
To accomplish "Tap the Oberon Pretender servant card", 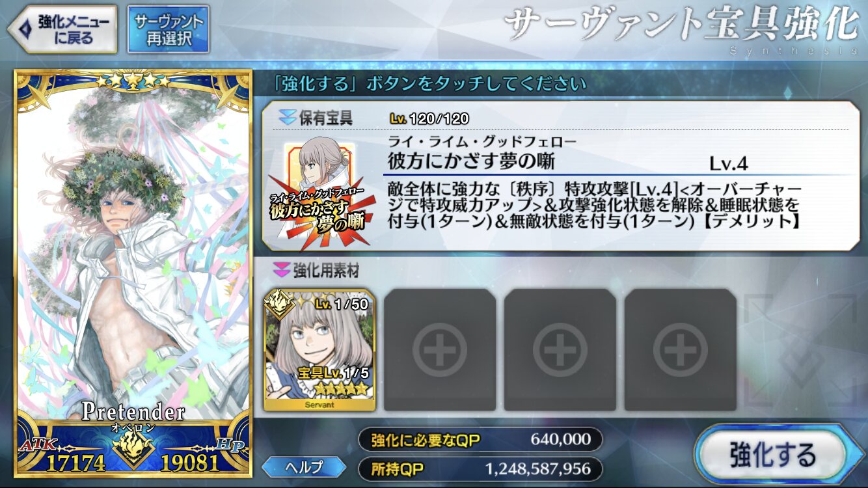I will 133,273.
